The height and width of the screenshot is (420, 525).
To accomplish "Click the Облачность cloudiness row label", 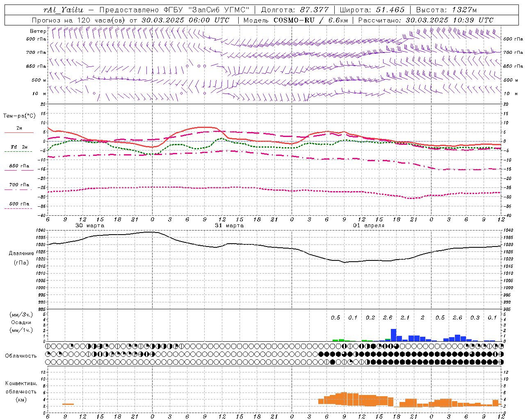I will coord(21,356).
